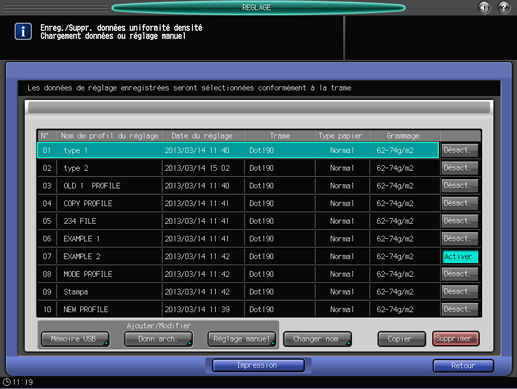Select row EXAMPLE 1
The height and width of the screenshot is (389, 517).
238,239
